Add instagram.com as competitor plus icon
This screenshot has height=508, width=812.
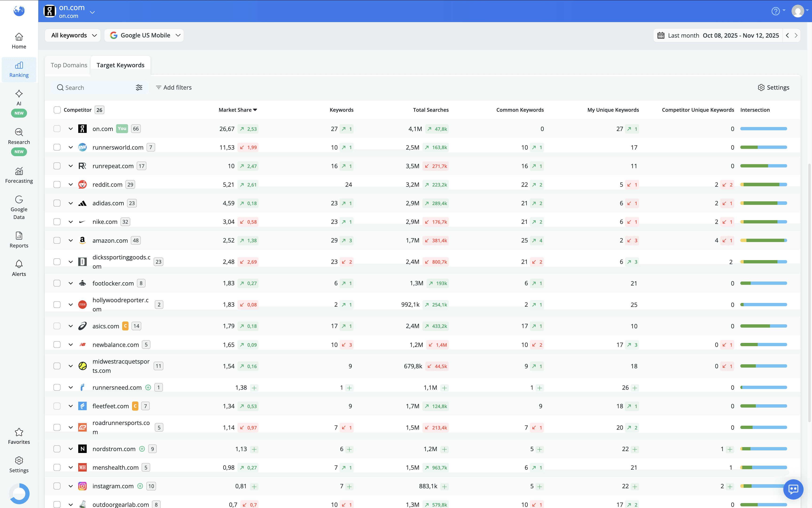click(x=140, y=486)
